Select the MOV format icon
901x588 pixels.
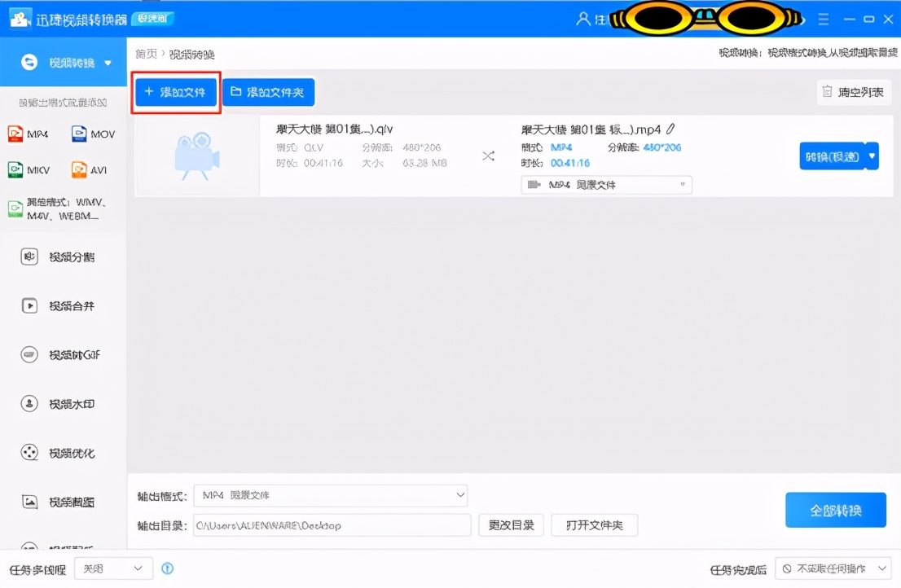pyautogui.click(x=92, y=134)
